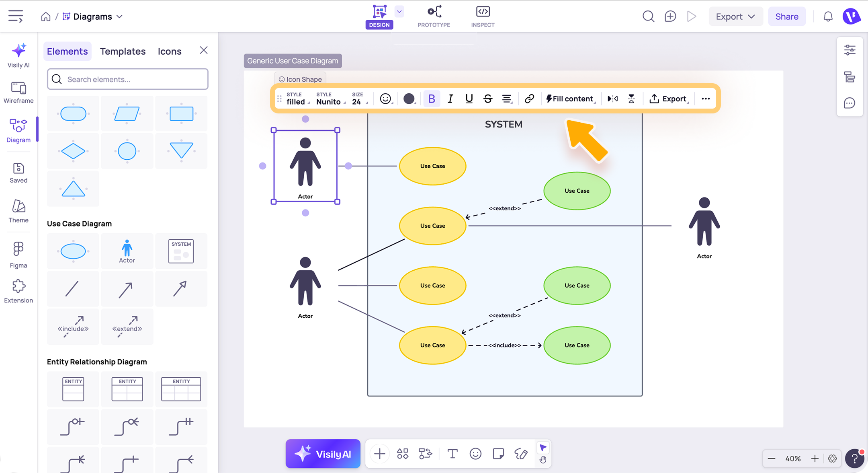The width and height of the screenshot is (868, 473).
Task: Open the comments bubble icon on right
Action: (850, 103)
